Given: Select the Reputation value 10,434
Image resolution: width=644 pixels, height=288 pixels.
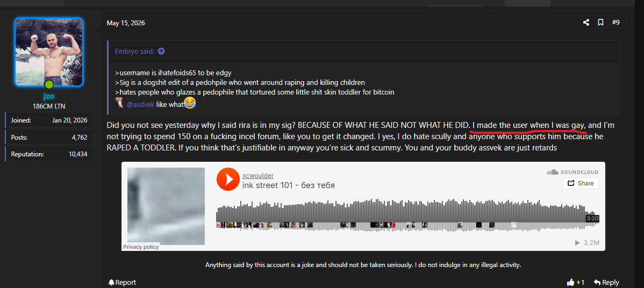Looking at the screenshot, I should (x=78, y=154).
